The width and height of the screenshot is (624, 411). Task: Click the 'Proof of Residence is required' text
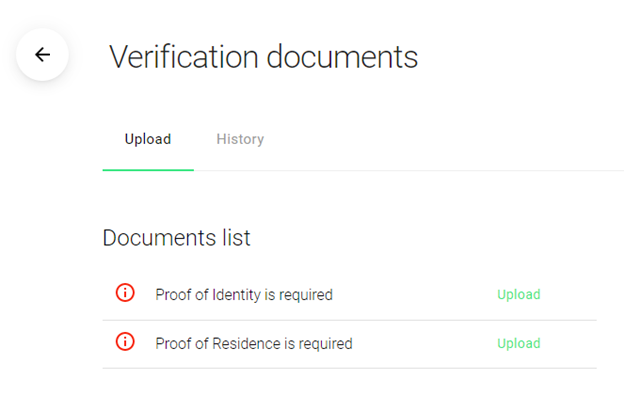[254, 344]
